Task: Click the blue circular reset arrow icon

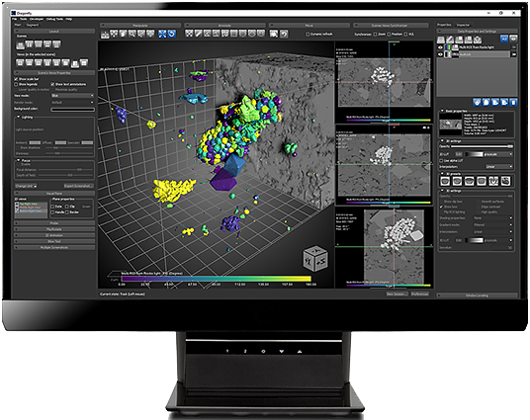Action: pos(172,34)
